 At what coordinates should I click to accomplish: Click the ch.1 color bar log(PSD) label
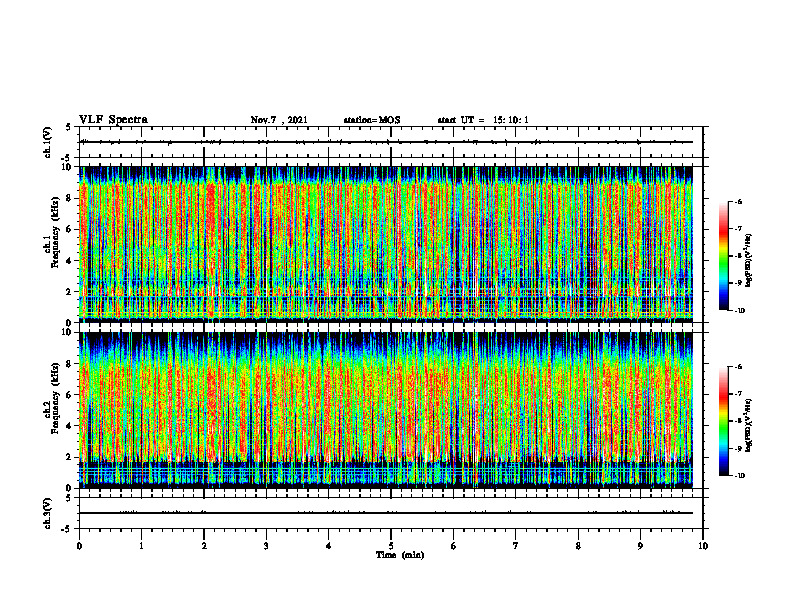[750, 261]
